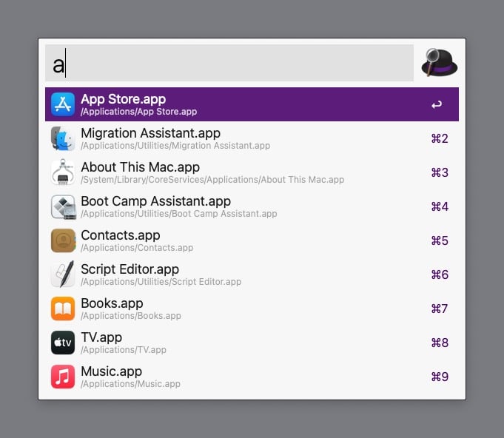Choose the About This Mac.app entry
Screen dimensions: 504x438
click(252, 172)
